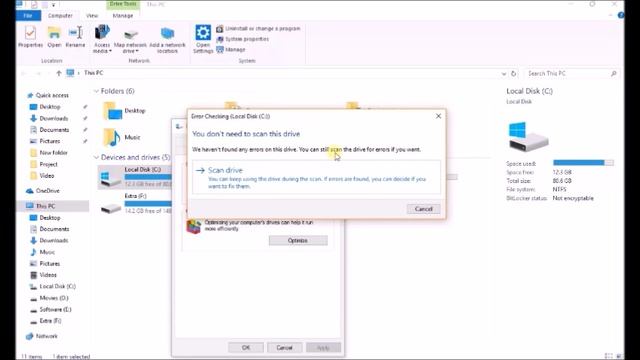This screenshot has height=360, width=640.
Task: Collapse the Devices and drives (5) group
Action: click(96, 157)
